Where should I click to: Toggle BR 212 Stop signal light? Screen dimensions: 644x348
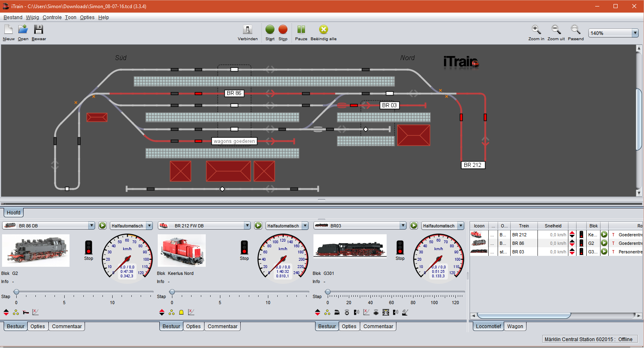click(x=244, y=247)
